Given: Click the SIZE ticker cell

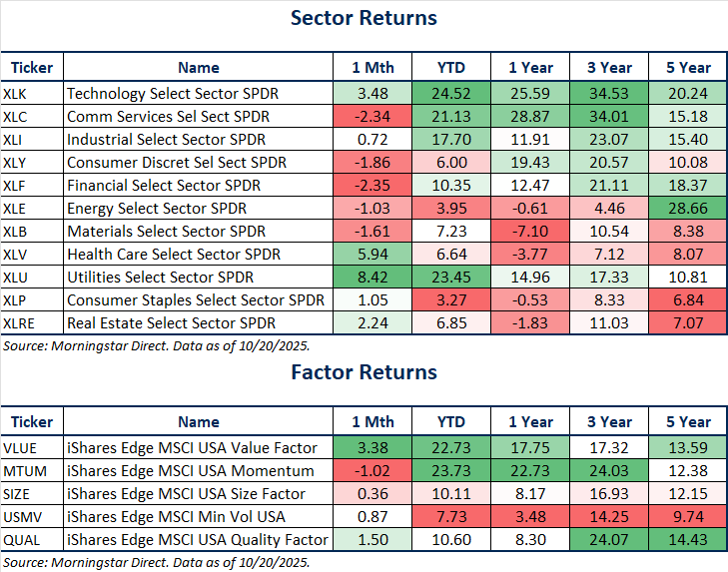Looking at the screenshot, I should pos(22,494).
